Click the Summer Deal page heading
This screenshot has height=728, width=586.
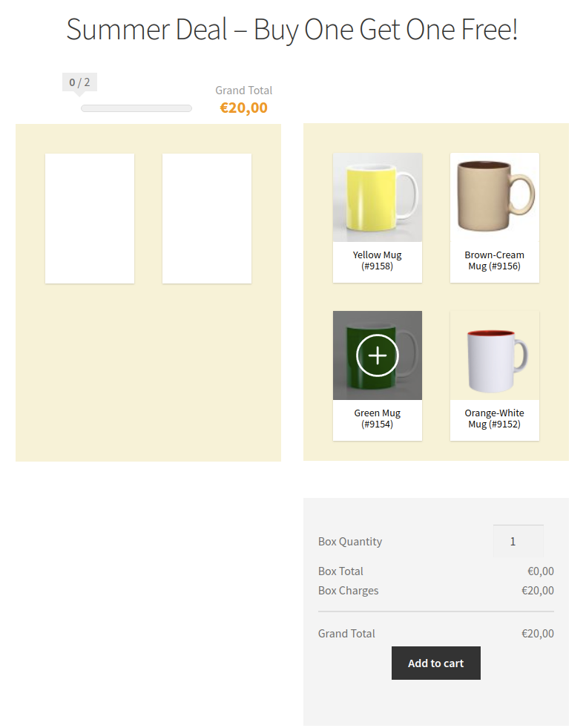(292, 30)
